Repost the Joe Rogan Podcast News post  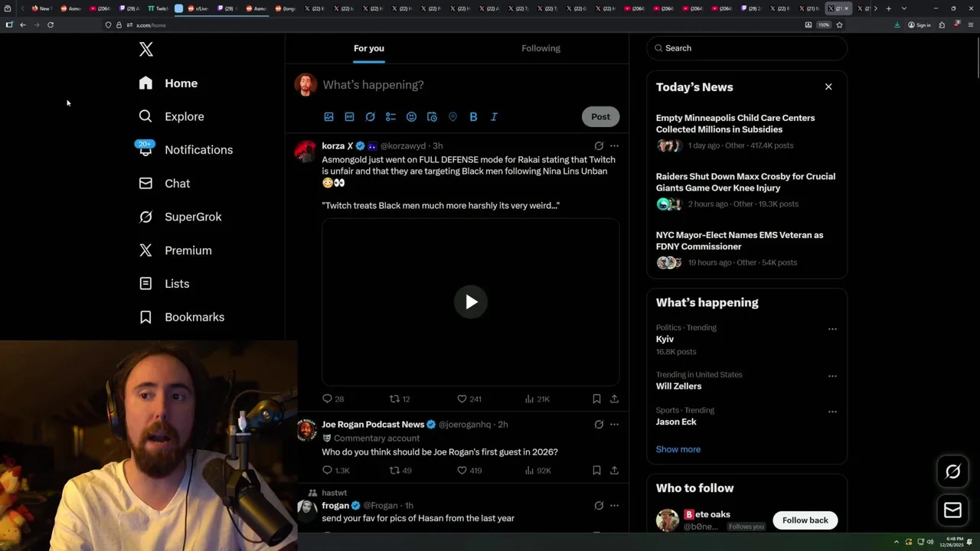point(400,471)
